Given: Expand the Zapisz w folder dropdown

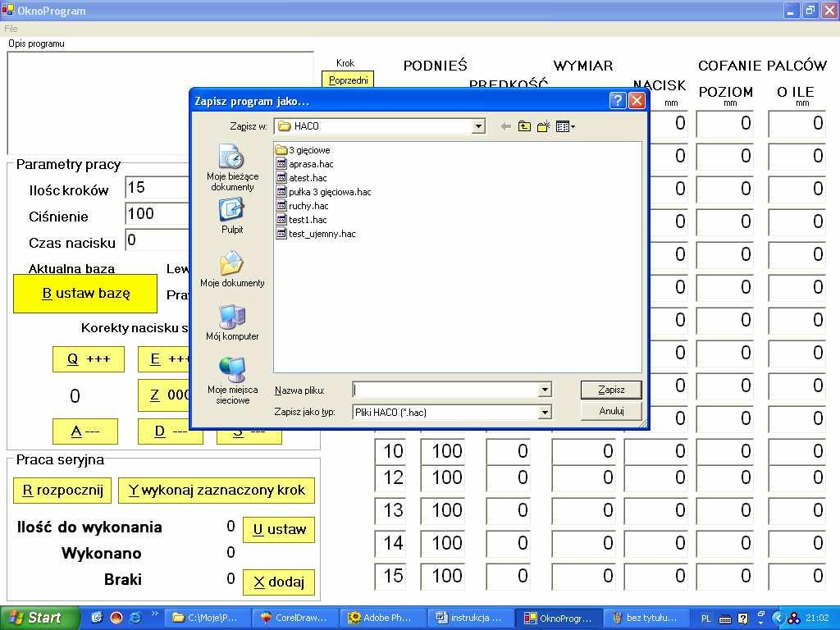Looking at the screenshot, I should click(x=478, y=126).
